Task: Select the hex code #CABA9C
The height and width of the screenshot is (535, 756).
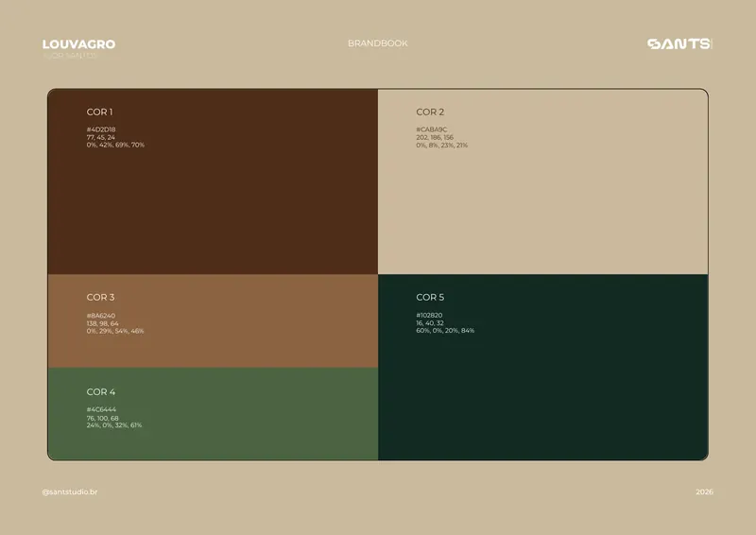Action: 432,129
